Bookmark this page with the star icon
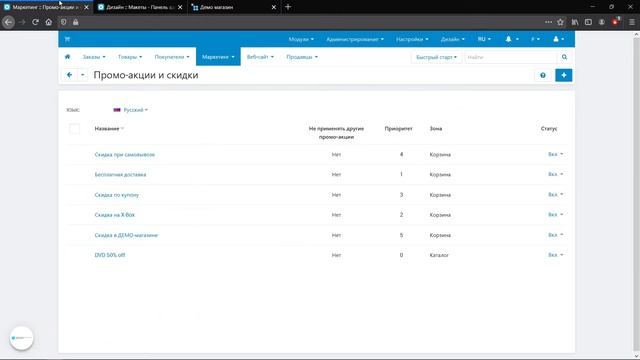Screen dimensions: 640x360 point(560,22)
